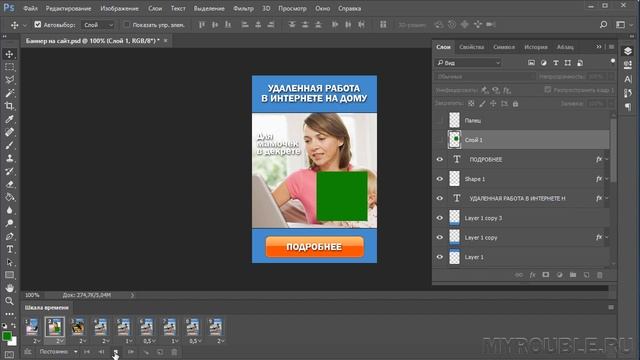
Task: Select the Blur tool
Action: (x=9, y=210)
